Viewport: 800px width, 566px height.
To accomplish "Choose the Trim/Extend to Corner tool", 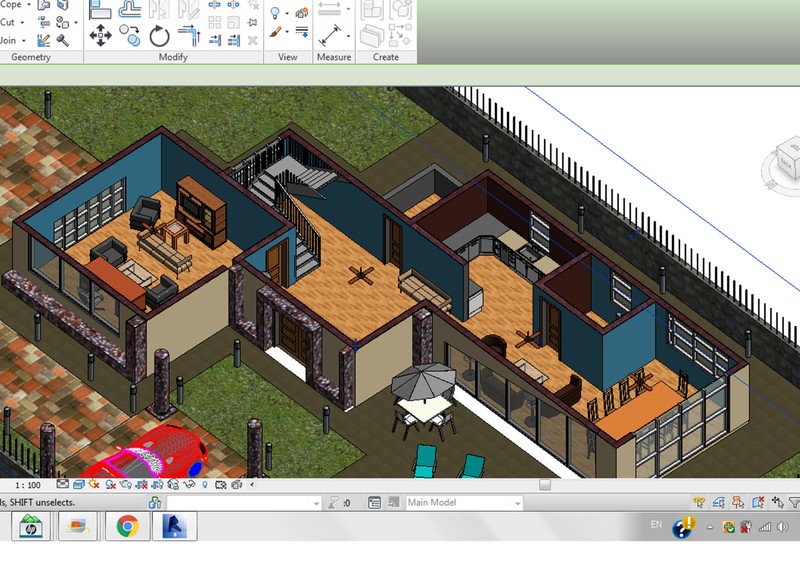I will click(x=190, y=36).
